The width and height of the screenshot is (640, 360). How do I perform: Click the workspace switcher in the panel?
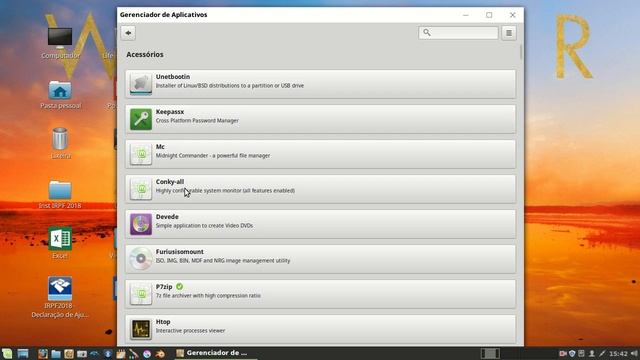click(490, 353)
